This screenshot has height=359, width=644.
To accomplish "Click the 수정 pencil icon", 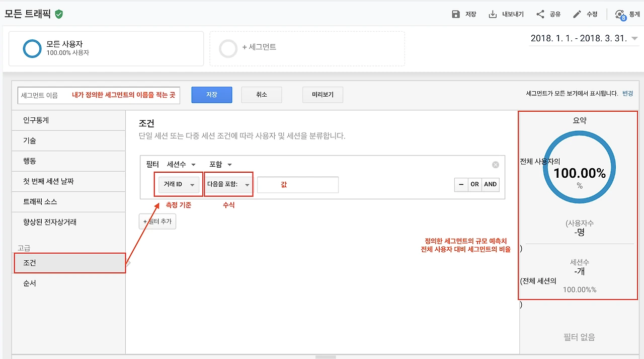I will 578,14.
